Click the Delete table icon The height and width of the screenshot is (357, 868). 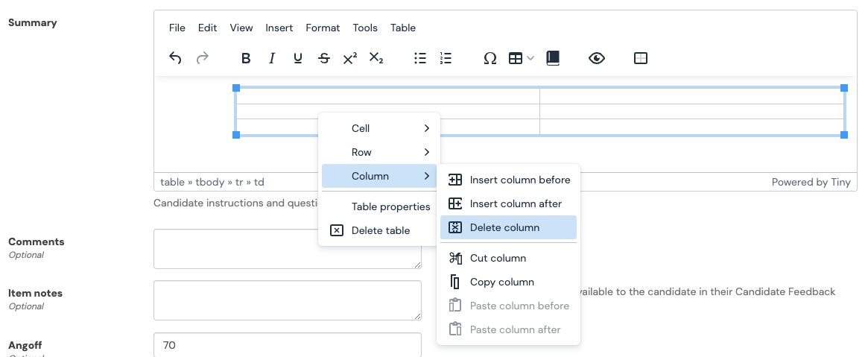[337, 230]
